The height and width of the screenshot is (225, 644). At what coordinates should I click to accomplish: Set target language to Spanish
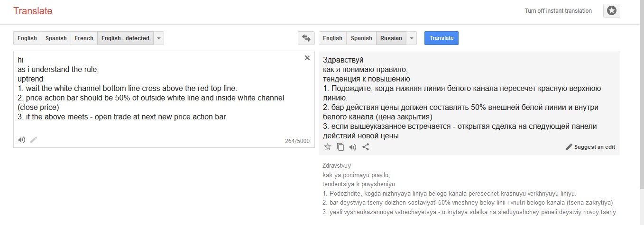(361, 38)
